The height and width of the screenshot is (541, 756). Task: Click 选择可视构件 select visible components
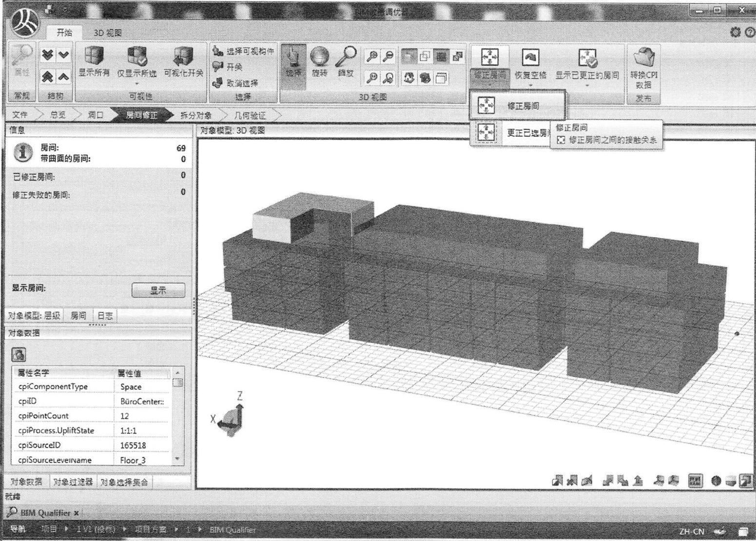(244, 51)
